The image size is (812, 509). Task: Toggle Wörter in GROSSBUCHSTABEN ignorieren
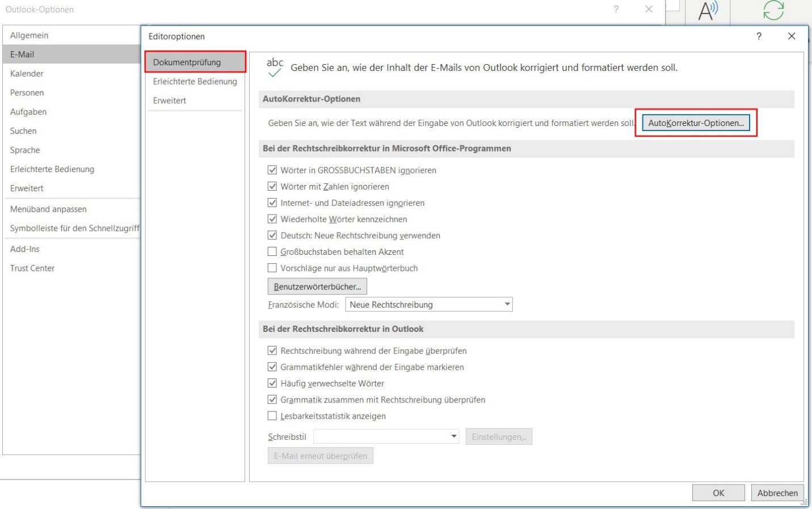pos(272,170)
